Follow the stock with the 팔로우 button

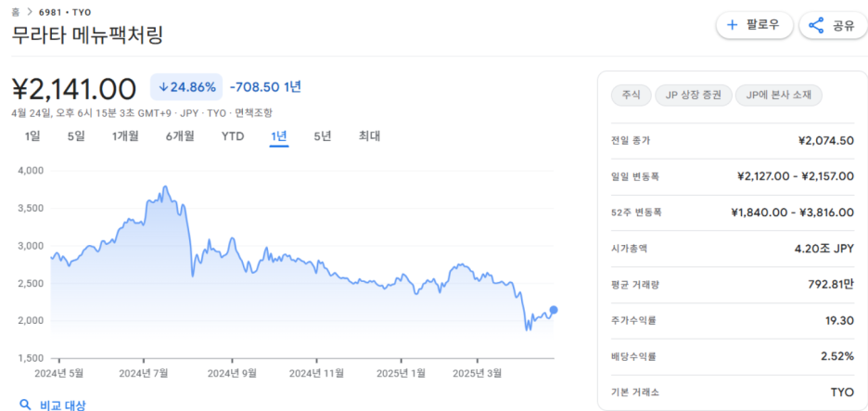(x=755, y=25)
